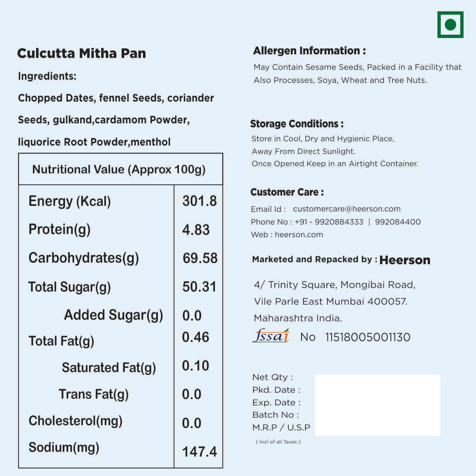Click the Heerson brand name
The image size is (476, 476).
point(405,260)
